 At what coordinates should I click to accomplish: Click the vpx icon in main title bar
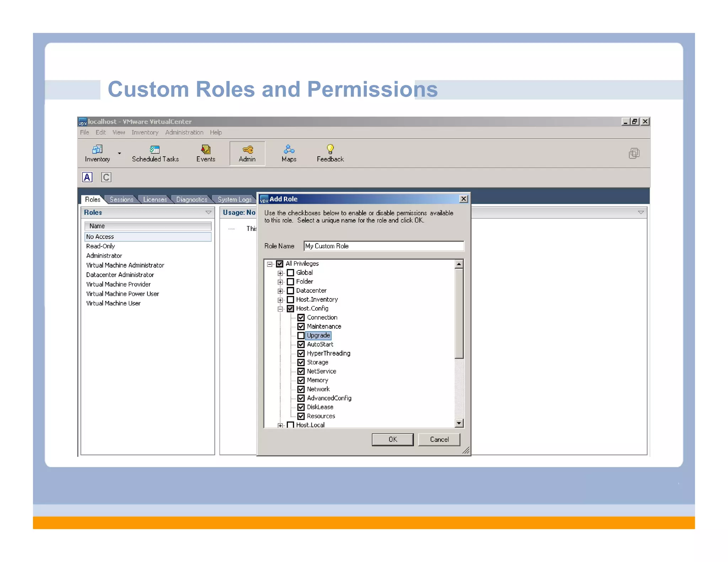(82, 122)
